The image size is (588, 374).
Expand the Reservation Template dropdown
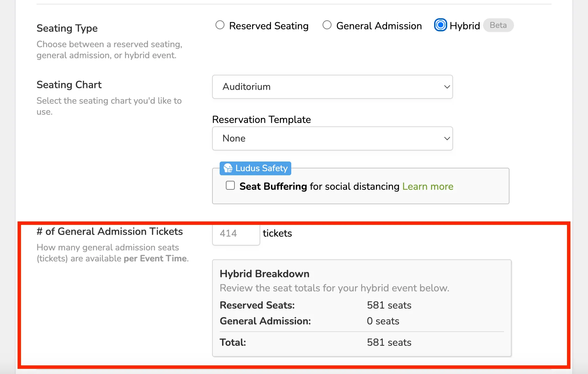pos(332,138)
